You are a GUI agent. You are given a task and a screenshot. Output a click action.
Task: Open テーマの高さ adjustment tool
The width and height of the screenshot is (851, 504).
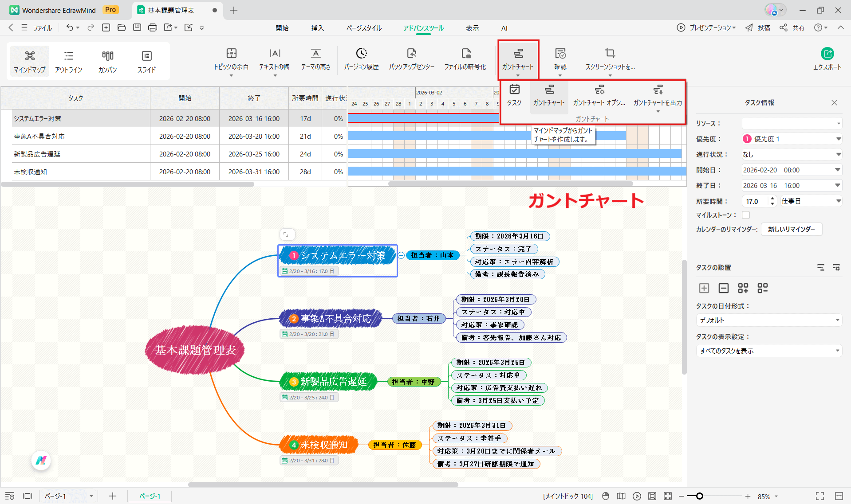click(x=315, y=60)
